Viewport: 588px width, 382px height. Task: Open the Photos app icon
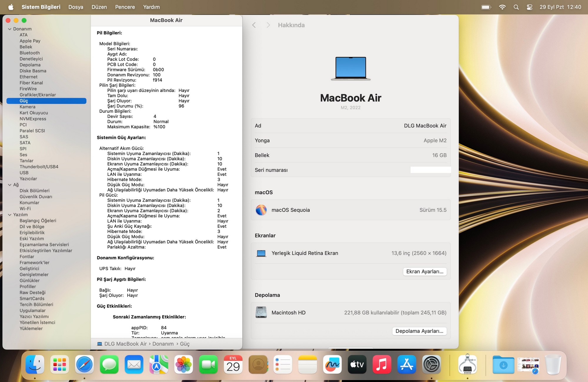tap(183, 365)
